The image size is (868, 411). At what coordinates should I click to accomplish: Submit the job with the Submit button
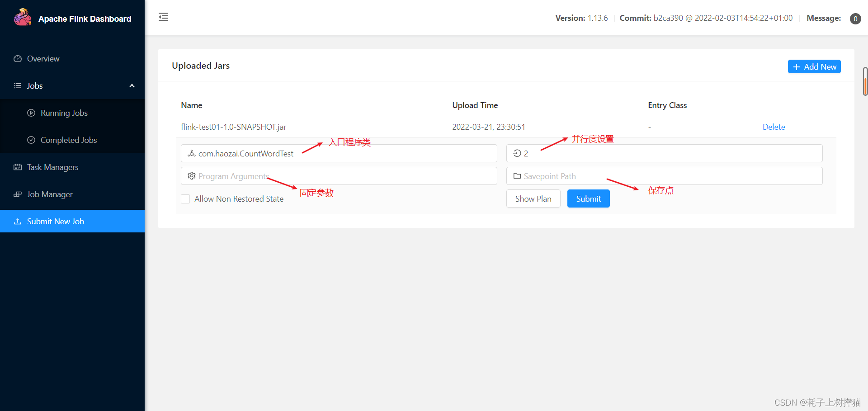coord(588,199)
